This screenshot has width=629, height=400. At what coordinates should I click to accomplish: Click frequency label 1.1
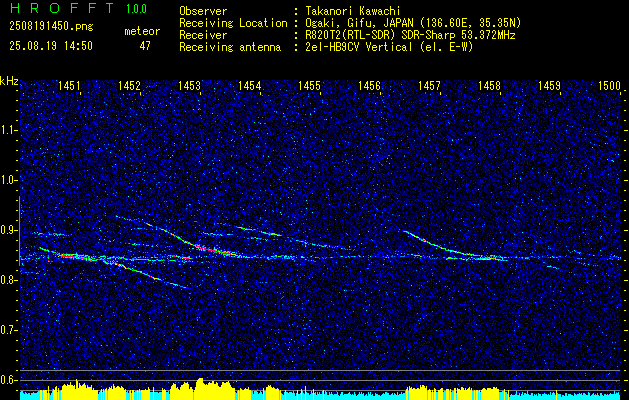click(9, 130)
